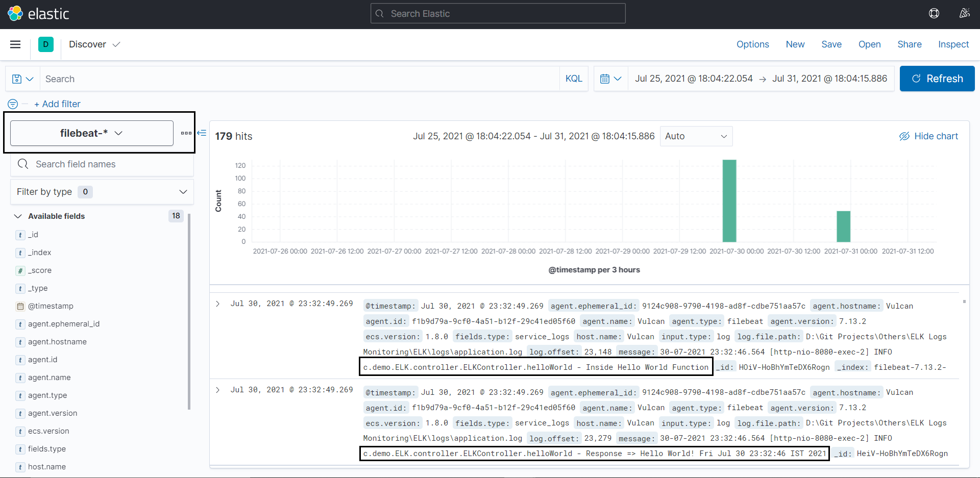This screenshot has width=980, height=478.
Task: Select the agent.ephemeral_id field
Action: point(64,324)
